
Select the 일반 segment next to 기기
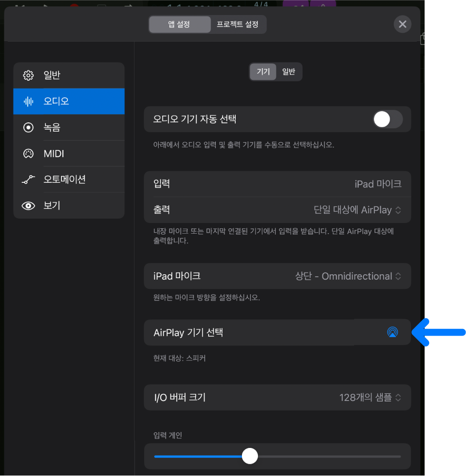click(289, 71)
